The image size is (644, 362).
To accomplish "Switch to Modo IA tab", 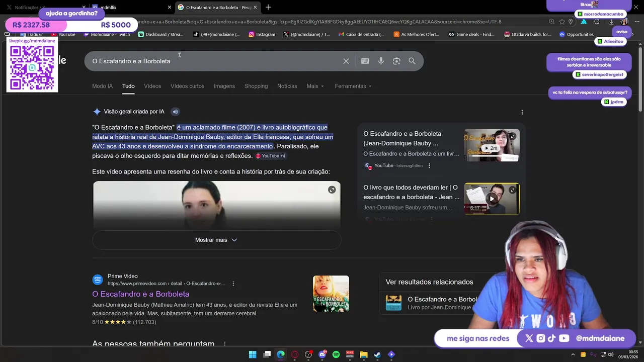I will click(x=102, y=86).
